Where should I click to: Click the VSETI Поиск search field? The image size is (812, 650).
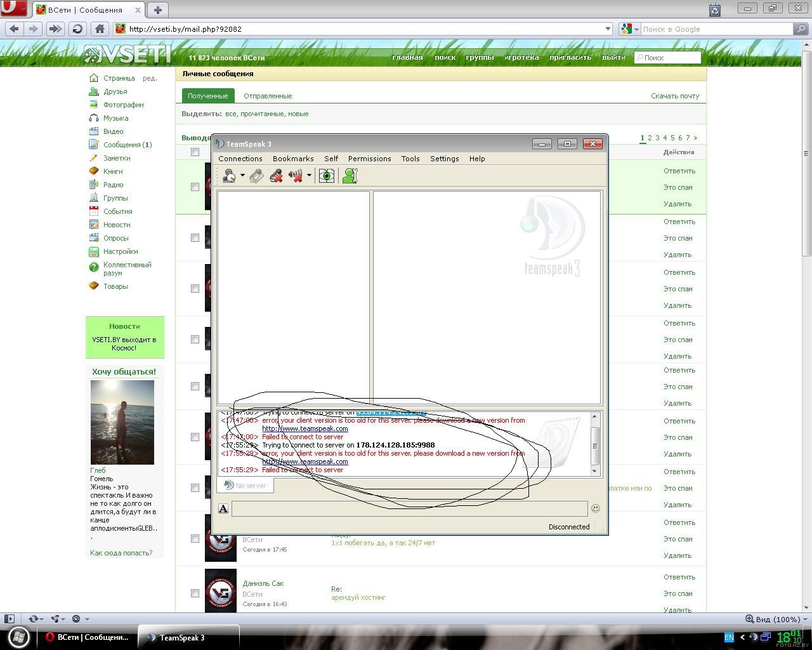(x=668, y=58)
